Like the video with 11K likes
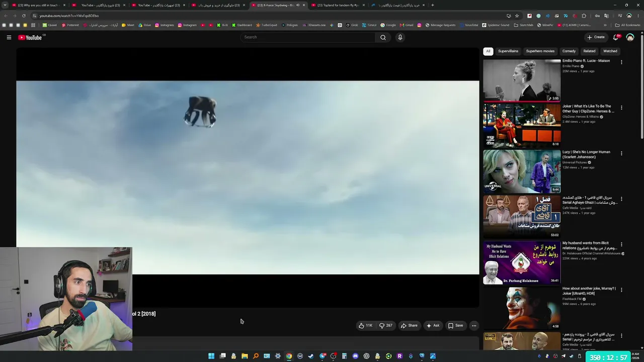Screen dimensions: 644x362 click(366, 326)
